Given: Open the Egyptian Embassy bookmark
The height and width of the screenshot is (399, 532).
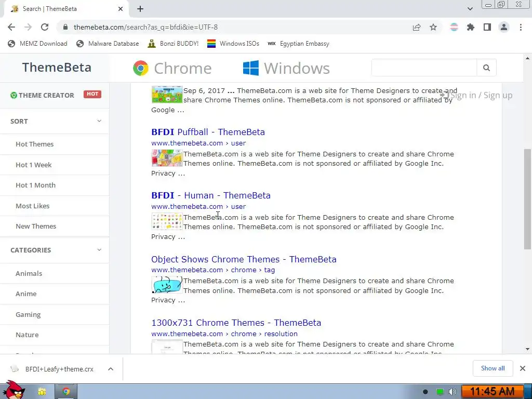Looking at the screenshot, I should click(x=299, y=44).
